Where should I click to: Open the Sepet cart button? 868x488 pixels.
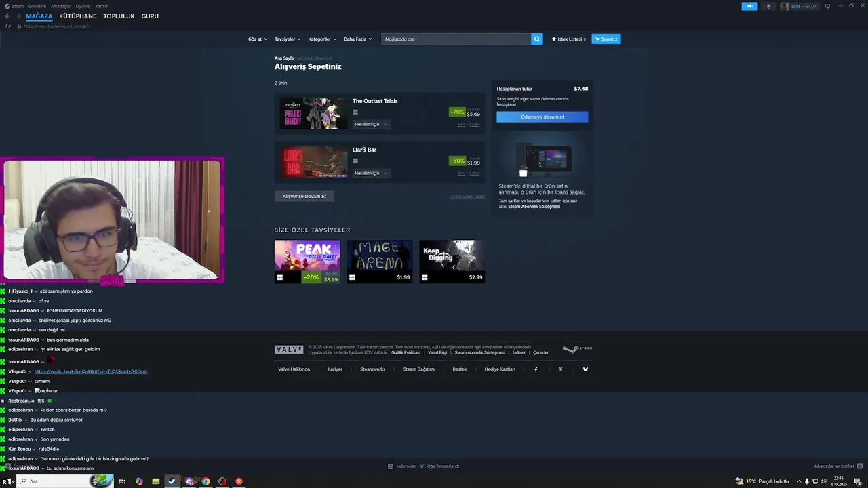click(606, 39)
